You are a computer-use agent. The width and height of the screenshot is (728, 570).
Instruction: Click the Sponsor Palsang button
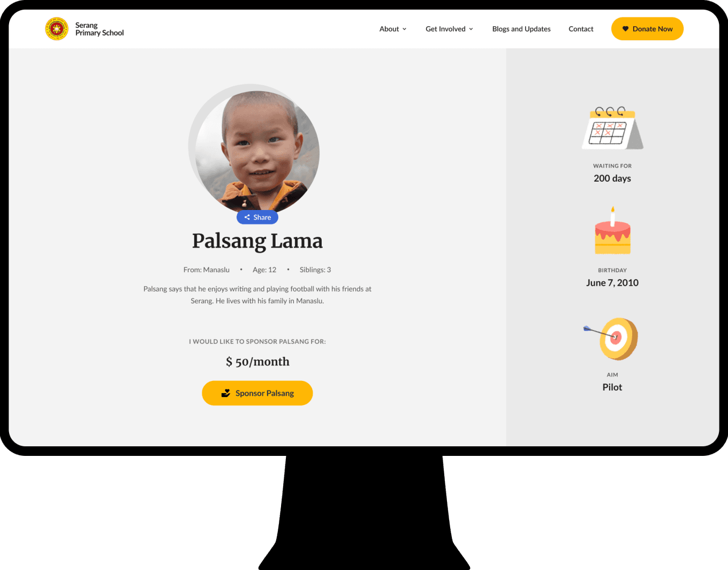tap(257, 393)
